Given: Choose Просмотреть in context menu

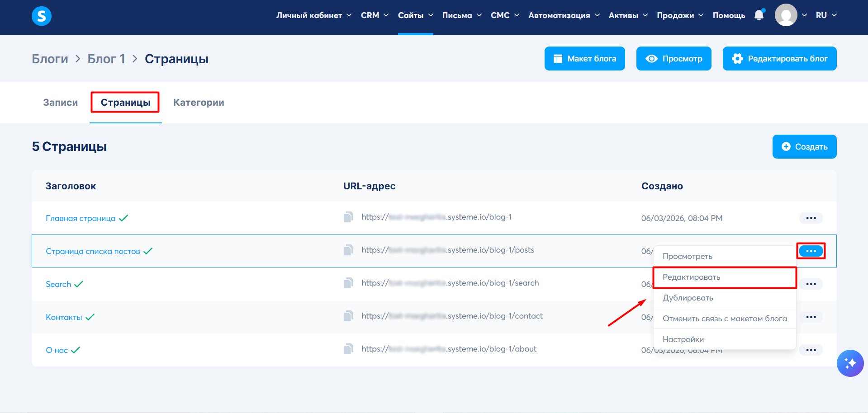Looking at the screenshot, I should tap(725, 256).
